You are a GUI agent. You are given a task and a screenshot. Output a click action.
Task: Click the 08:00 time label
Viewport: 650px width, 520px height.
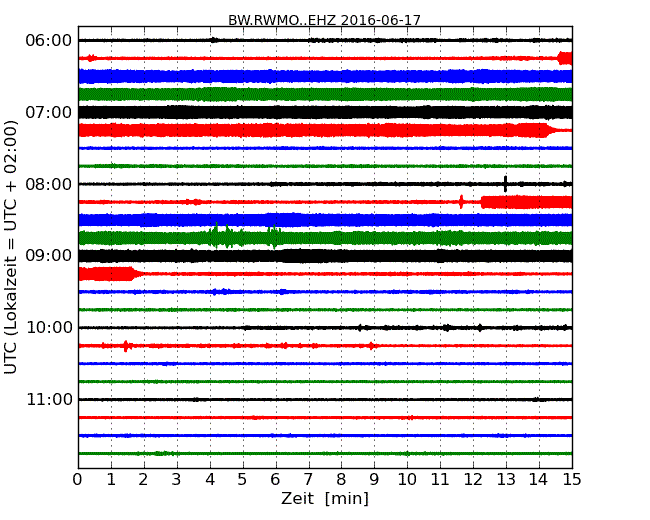click(49, 184)
